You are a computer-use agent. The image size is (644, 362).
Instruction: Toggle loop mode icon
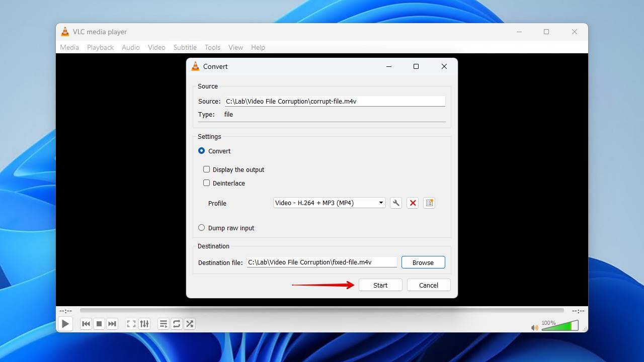coord(177,324)
